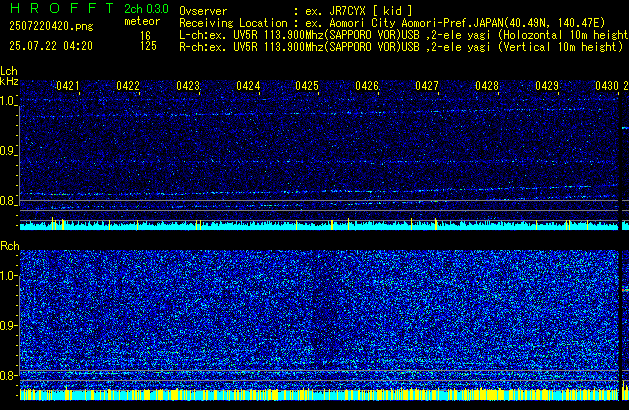This screenshot has height=410, width=629.
Task: Click the meteor count value 16
Action: click(x=145, y=36)
